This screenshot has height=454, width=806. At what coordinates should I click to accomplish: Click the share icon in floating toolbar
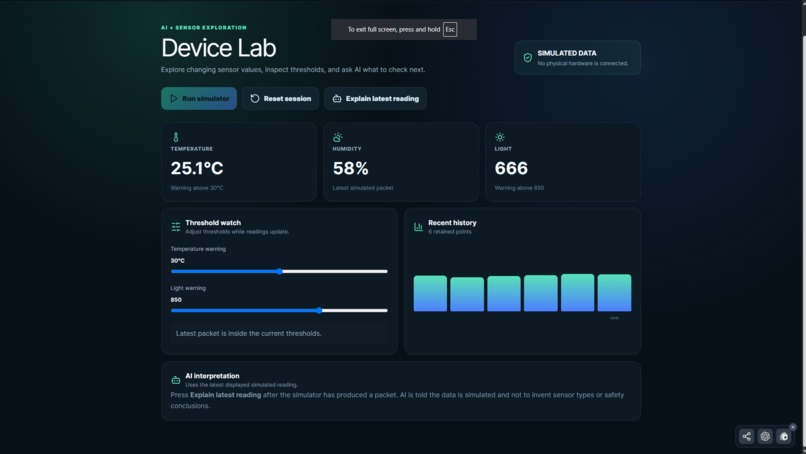point(746,437)
